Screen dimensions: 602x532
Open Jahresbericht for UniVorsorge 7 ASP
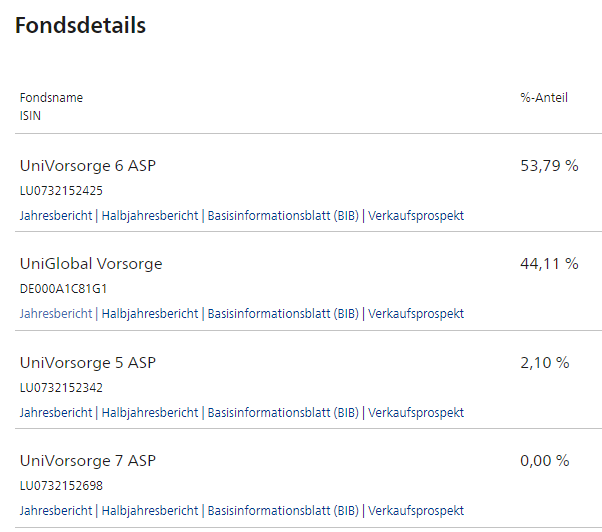pyautogui.click(x=56, y=511)
